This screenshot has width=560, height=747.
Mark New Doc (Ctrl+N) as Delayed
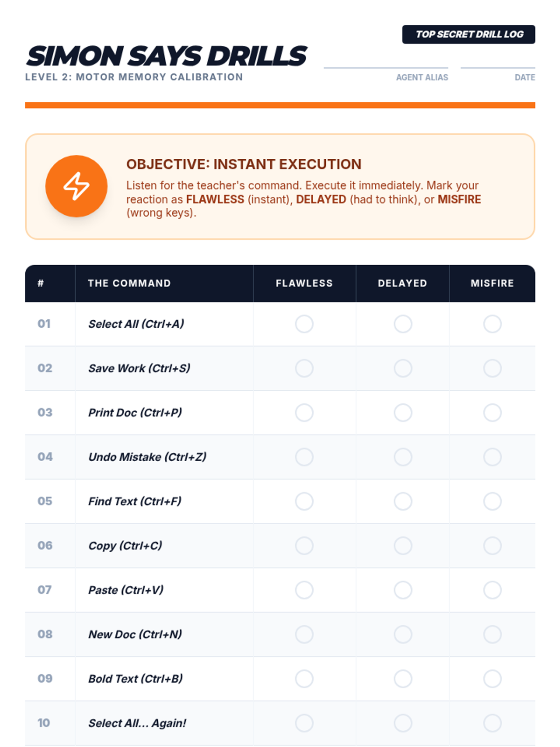[403, 634]
